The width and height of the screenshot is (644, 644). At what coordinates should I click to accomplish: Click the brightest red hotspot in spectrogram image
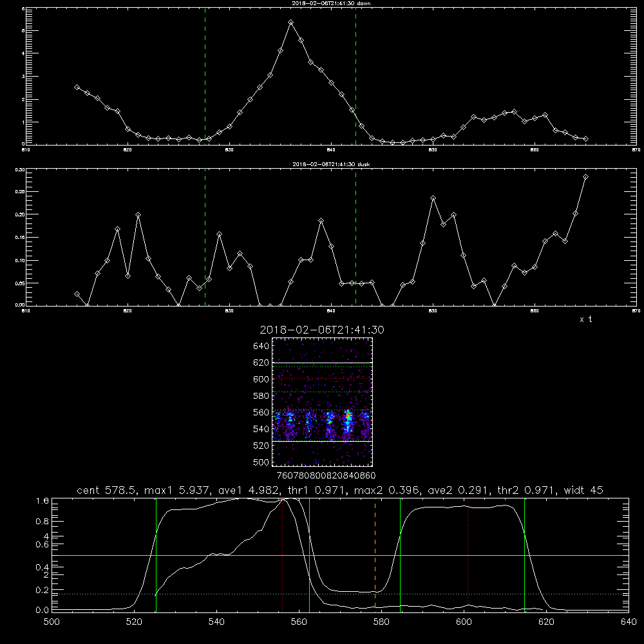pos(348,416)
